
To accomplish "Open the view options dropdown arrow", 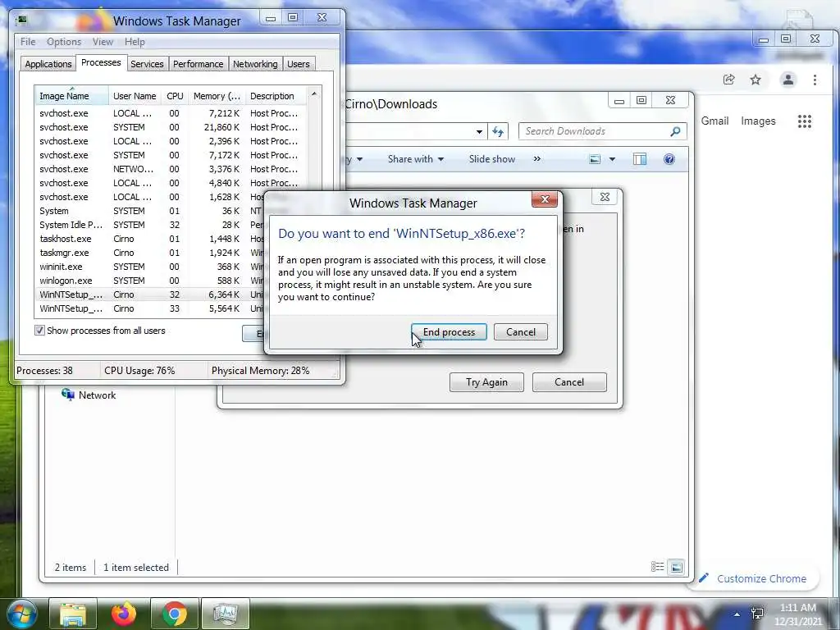I will pyautogui.click(x=612, y=159).
